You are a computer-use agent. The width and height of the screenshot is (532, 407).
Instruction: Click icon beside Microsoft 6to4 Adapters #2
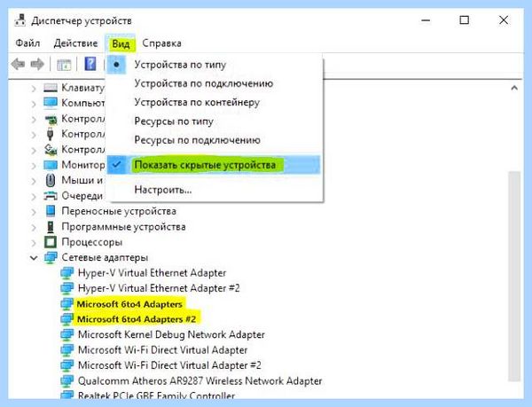click(66, 319)
